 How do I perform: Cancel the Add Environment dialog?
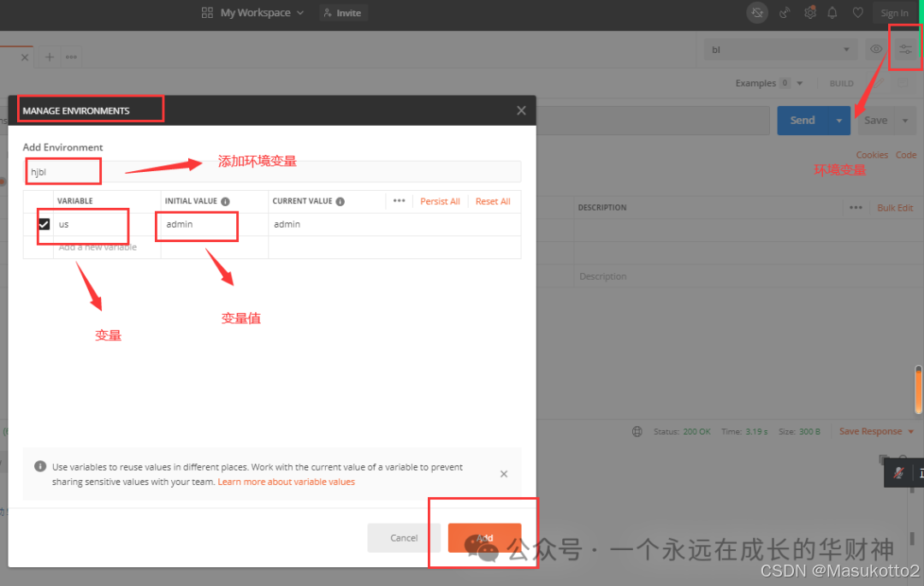pos(404,538)
